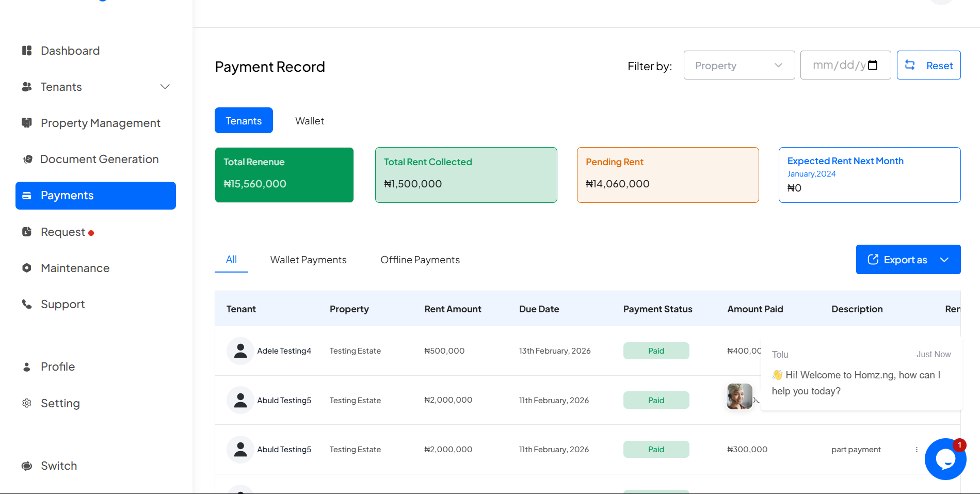Viewport: 980px width, 494px height.
Task: Click Adele Testing4 avatar icon
Action: [x=240, y=351]
